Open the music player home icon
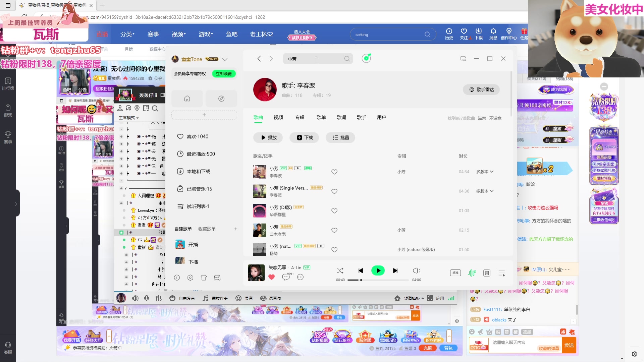This screenshot has height=362, width=644. (187, 99)
